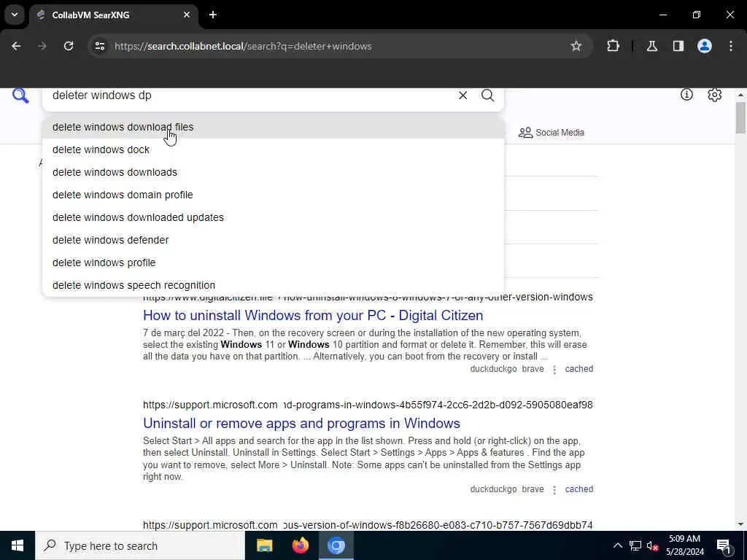Click the taskbar search box

(140, 545)
